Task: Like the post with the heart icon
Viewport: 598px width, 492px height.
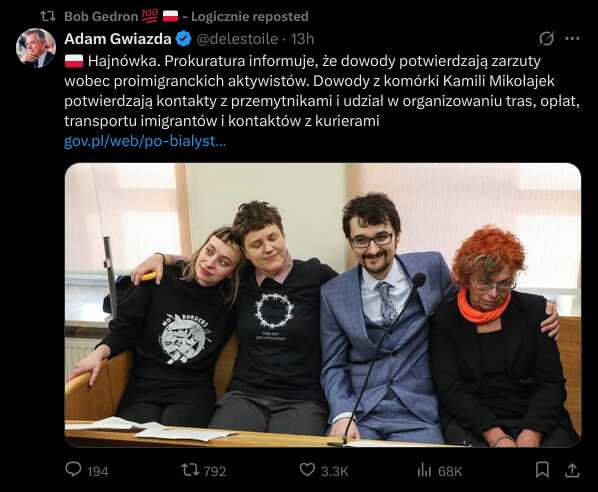Action: [x=307, y=470]
